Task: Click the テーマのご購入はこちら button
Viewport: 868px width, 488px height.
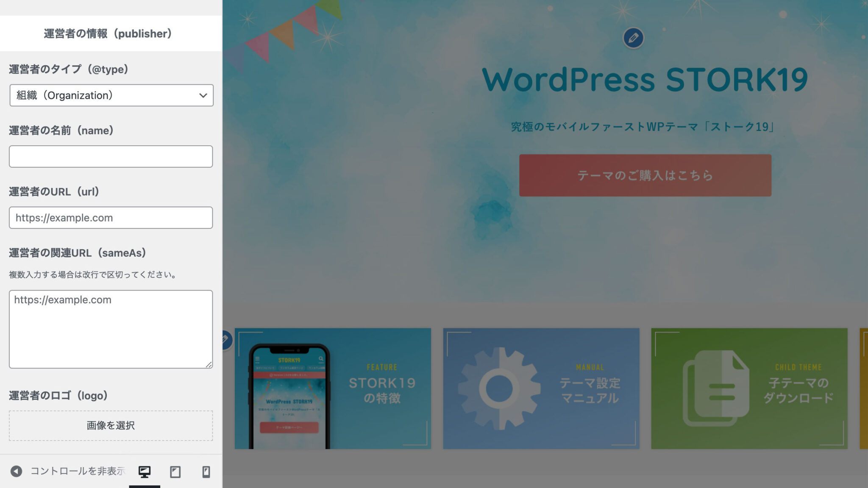Action: 645,175
